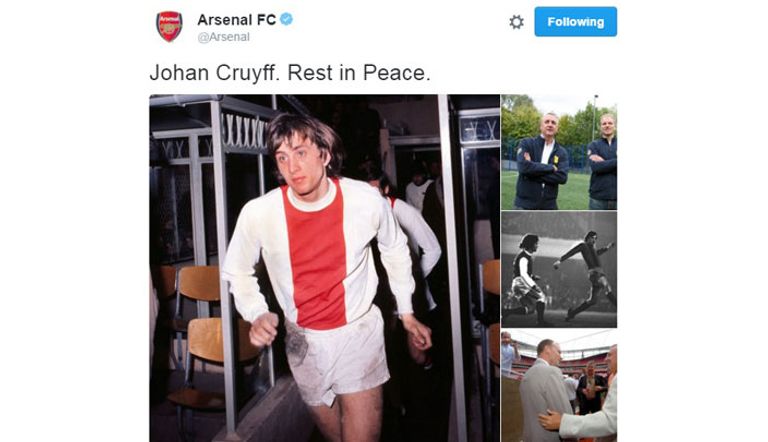
Task: Toggle following status for Arsenal FC
Action: click(x=576, y=22)
